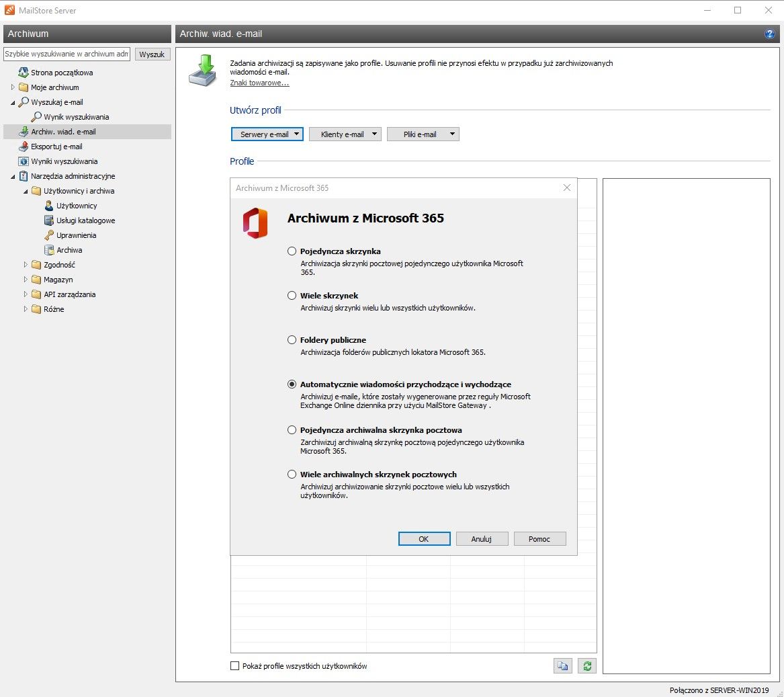Select Uprawnienia in the admin tree
The height and width of the screenshot is (697, 784).
[76, 235]
